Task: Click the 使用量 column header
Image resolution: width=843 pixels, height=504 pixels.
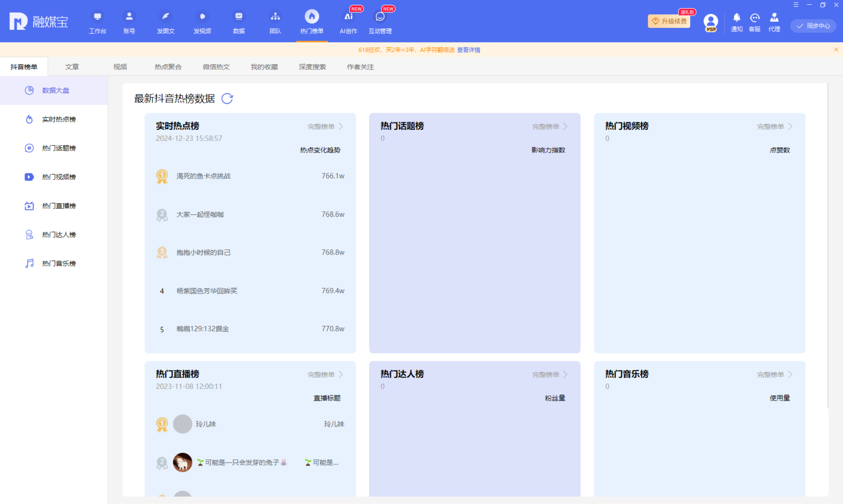Action: (780, 398)
